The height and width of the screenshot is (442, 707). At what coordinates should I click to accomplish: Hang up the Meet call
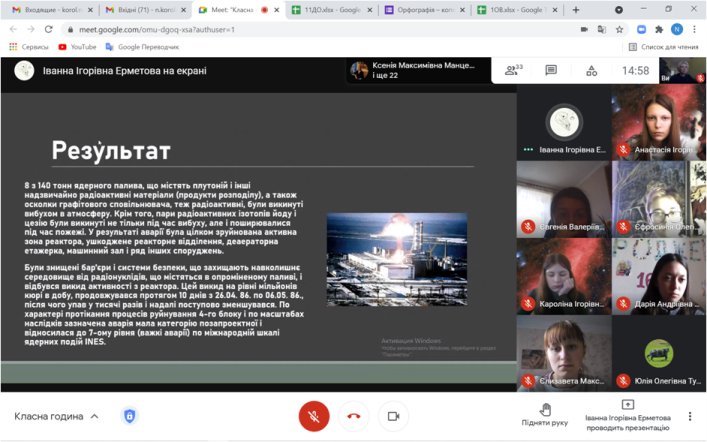pos(353,416)
